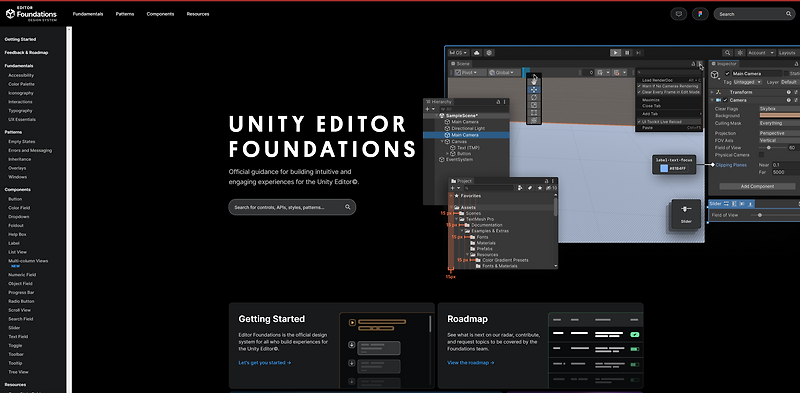Go to Color Palette page

point(21,84)
